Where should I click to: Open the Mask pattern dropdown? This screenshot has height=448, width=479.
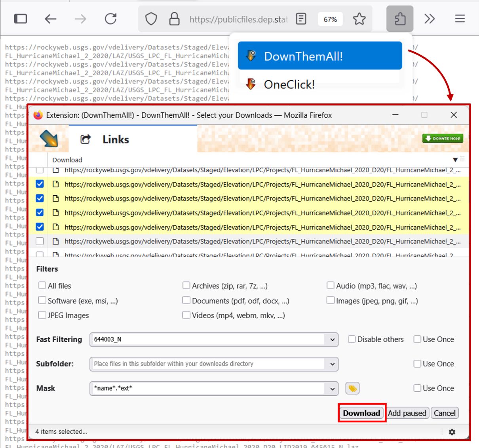click(332, 388)
